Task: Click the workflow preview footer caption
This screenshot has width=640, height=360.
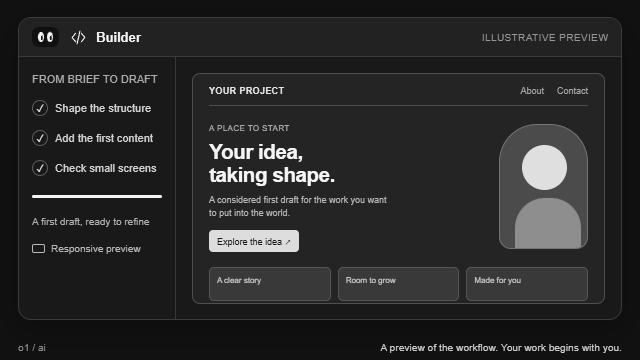Action: tap(501, 348)
